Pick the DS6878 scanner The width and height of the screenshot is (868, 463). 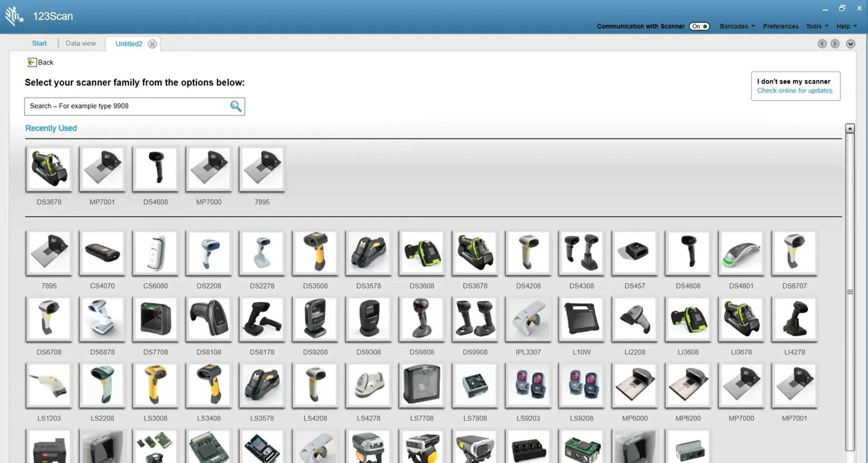102,319
